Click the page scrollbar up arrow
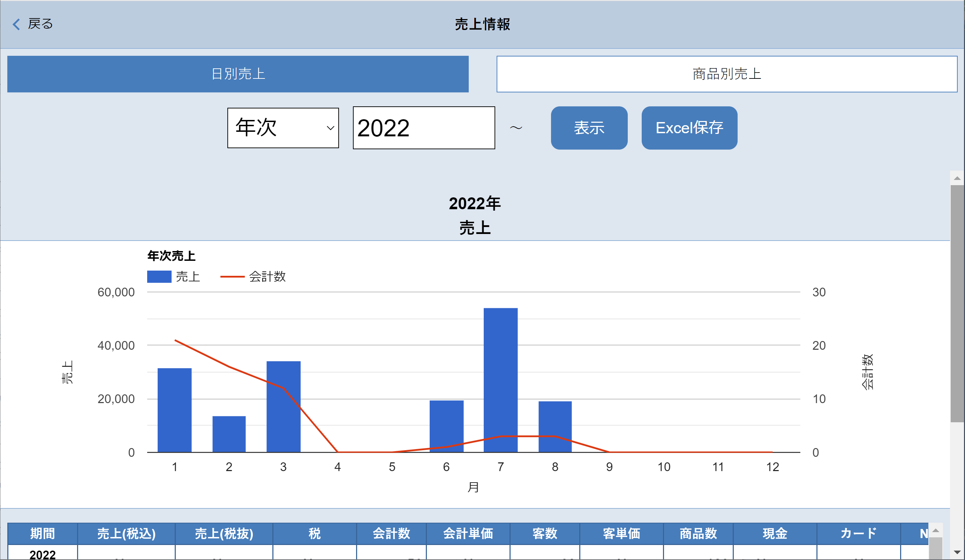Viewport: 965px width, 560px height. [957, 178]
